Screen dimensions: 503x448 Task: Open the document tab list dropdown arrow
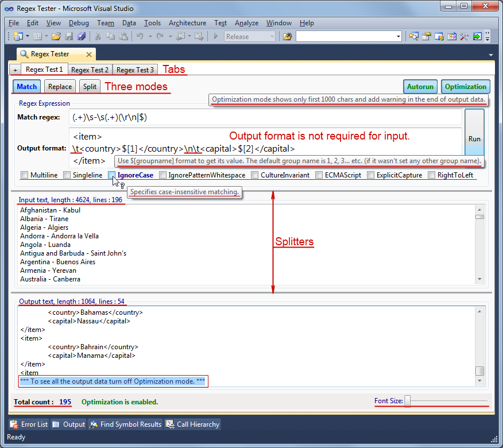(491, 55)
